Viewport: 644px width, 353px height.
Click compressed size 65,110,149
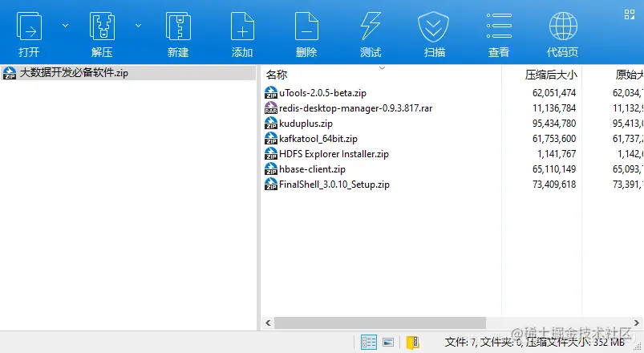(554, 169)
